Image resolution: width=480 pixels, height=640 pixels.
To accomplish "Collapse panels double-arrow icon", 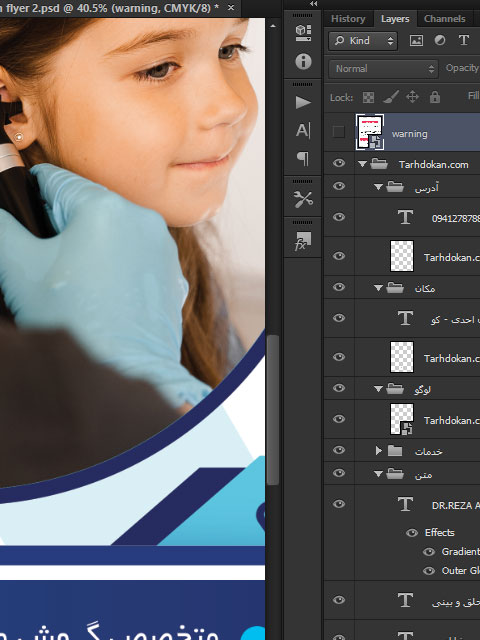I will [x=313, y=4].
